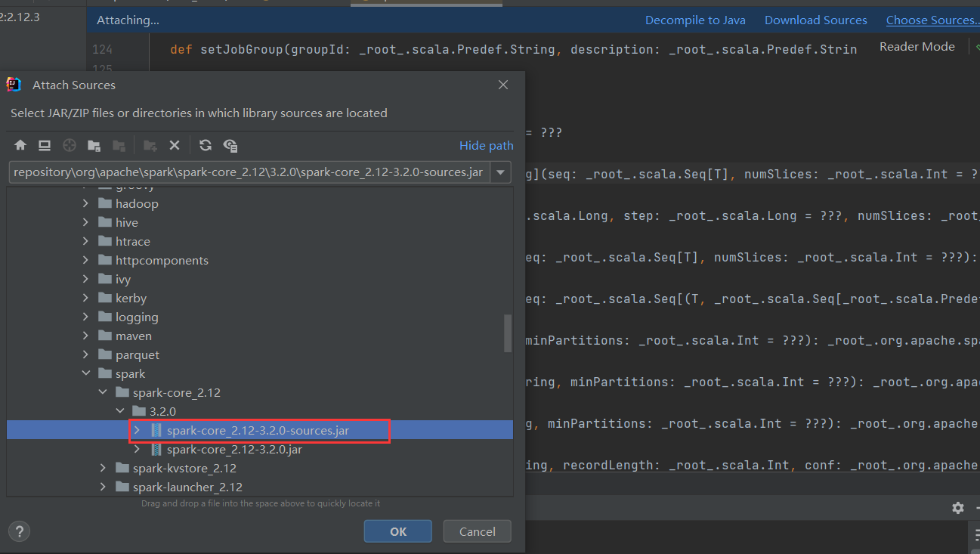This screenshot has height=554, width=980.
Task: Click the path input field
Action: tap(249, 172)
